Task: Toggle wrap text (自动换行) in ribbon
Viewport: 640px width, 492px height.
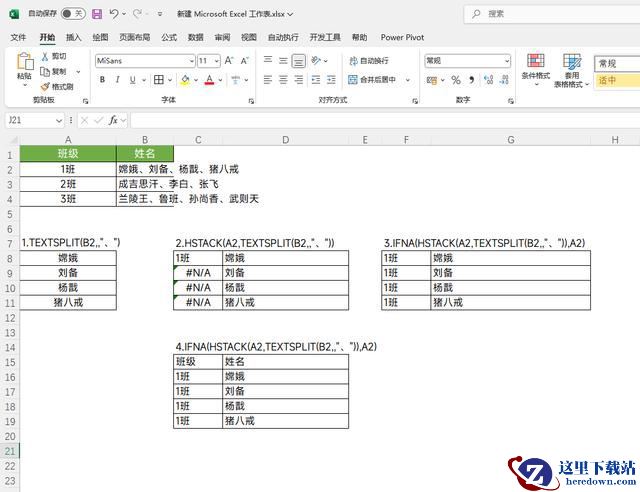Action: [369, 61]
